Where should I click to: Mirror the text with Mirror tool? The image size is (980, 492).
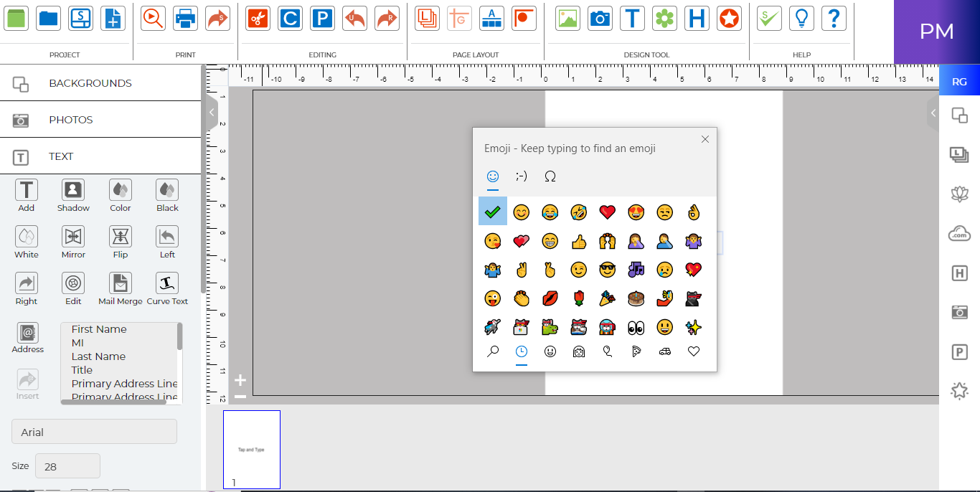pos(73,242)
